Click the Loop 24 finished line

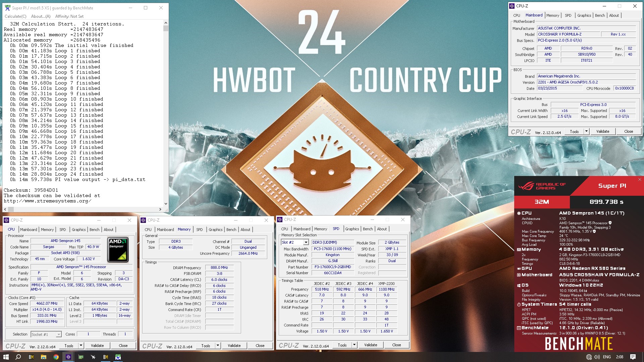coord(56,174)
